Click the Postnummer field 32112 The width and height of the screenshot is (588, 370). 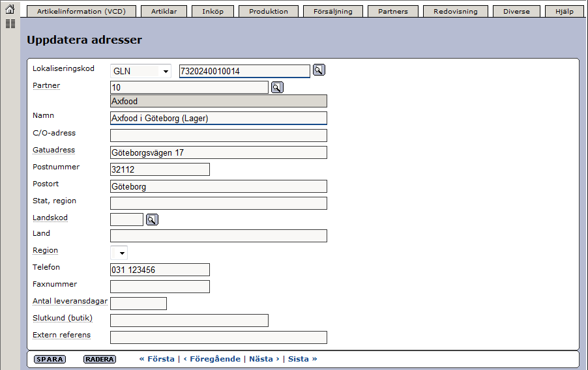pos(160,169)
